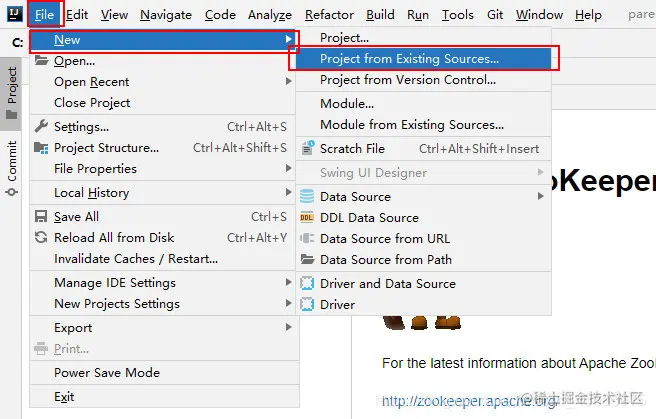The height and width of the screenshot is (419, 656).
Task: Open the Help menu
Action: pos(588,15)
